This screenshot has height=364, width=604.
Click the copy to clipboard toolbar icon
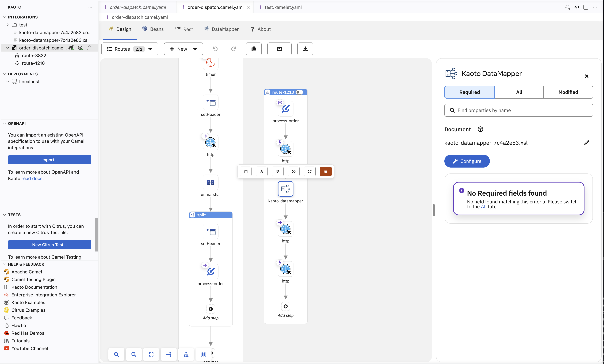[254, 49]
